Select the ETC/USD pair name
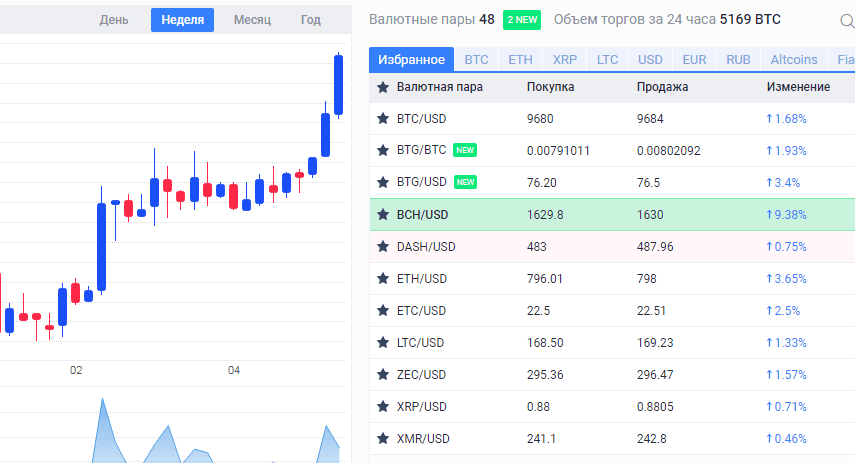The width and height of the screenshot is (855, 463). click(422, 310)
